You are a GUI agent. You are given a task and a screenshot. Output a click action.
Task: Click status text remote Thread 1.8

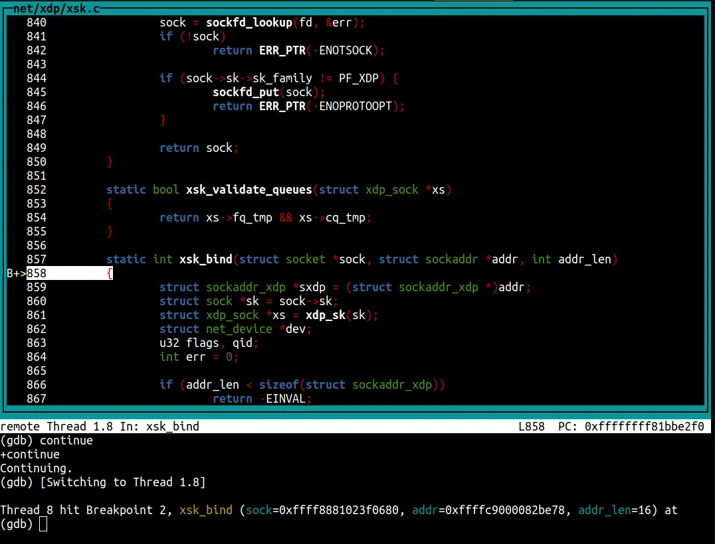[57, 427]
